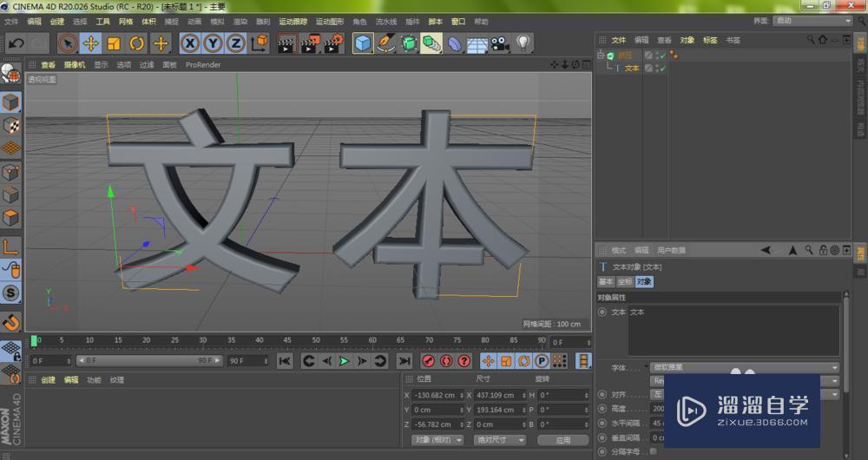
Task: Toggle visibility dots for 文本 object
Action: click(x=656, y=69)
